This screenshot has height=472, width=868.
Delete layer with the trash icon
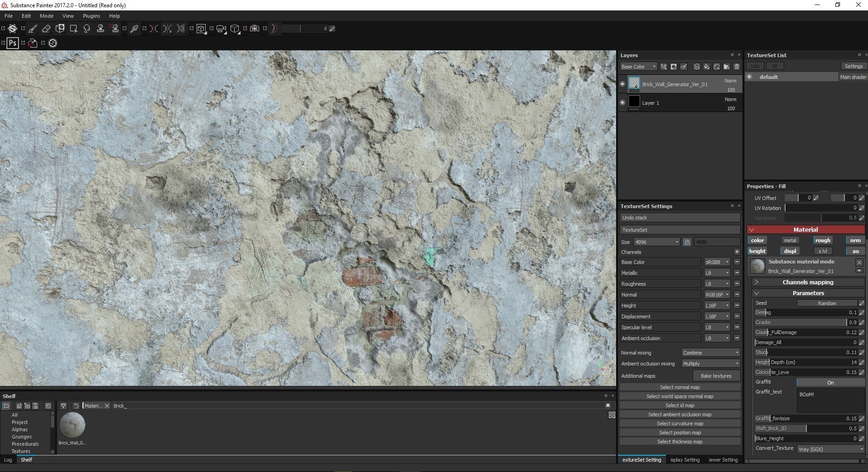click(737, 67)
